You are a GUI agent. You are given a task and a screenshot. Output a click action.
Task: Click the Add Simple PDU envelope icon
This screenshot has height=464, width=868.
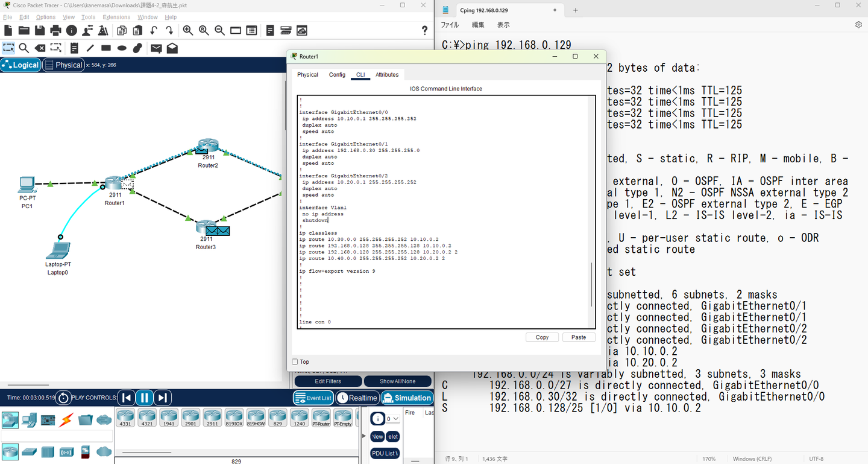(156, 48)
